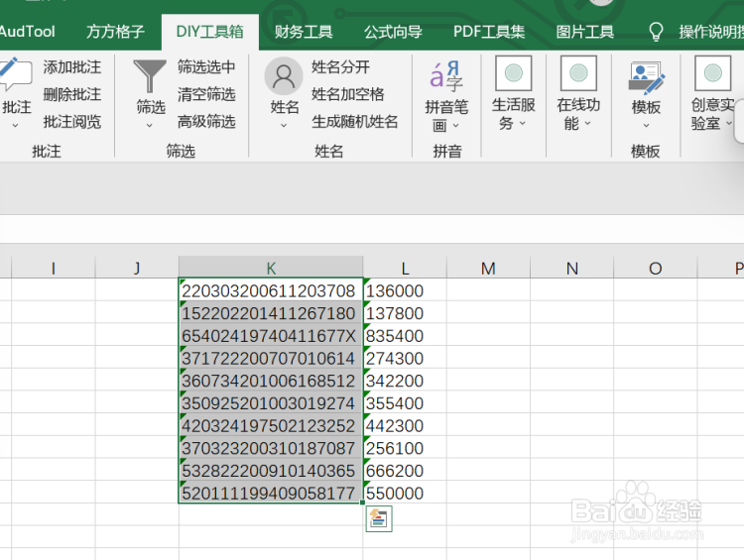This screenshot has width=744, height=560.
Task: Click the 拼音笔画 icon
Action: tap(446, 76)
